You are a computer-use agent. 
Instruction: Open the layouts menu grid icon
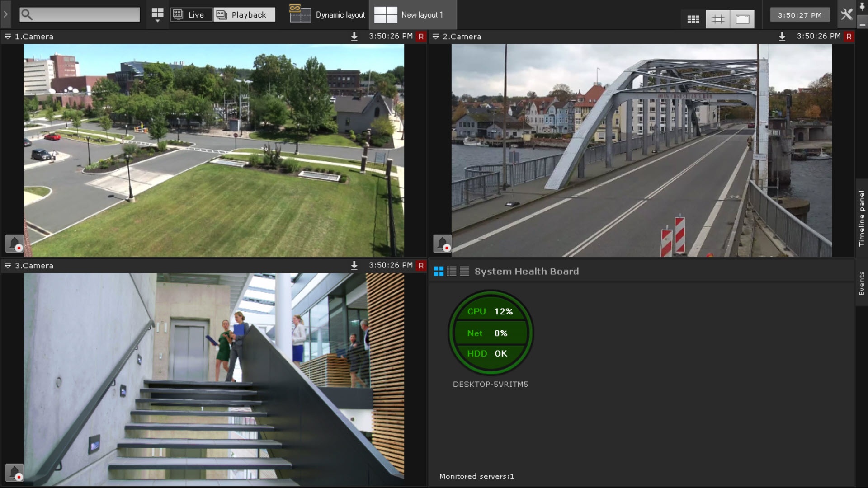coord(157,14)
